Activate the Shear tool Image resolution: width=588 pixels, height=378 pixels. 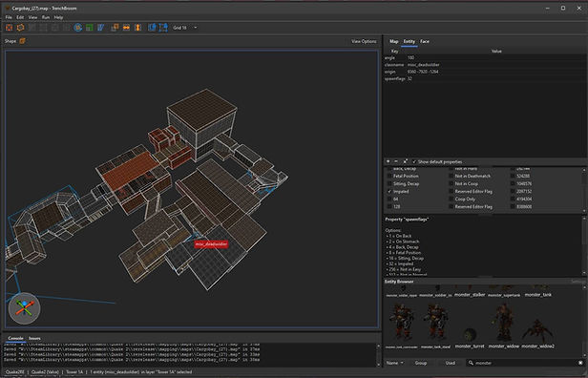(100, 28)
